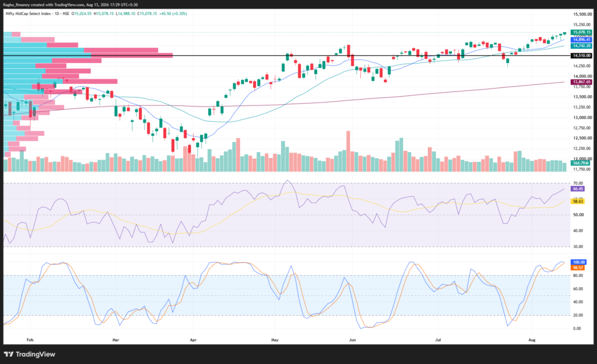The image size is (597, 364).
Task: Click the "Nifty MidCap Select Index" symbol title
Action: (x=28, y=13)
